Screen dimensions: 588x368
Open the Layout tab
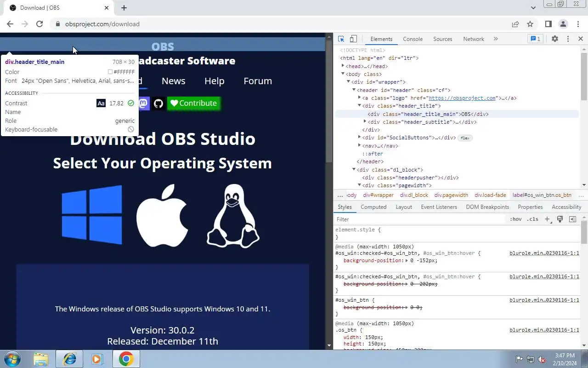(404, 207)
